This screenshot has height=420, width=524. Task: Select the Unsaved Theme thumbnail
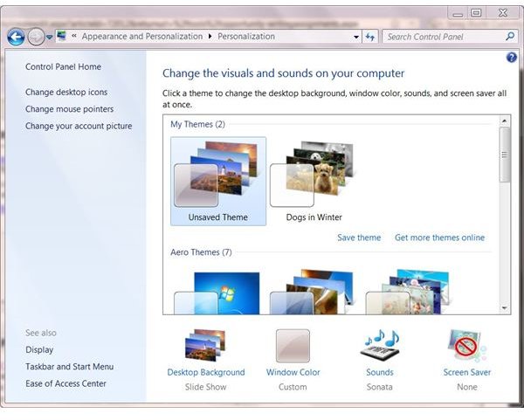218,181
